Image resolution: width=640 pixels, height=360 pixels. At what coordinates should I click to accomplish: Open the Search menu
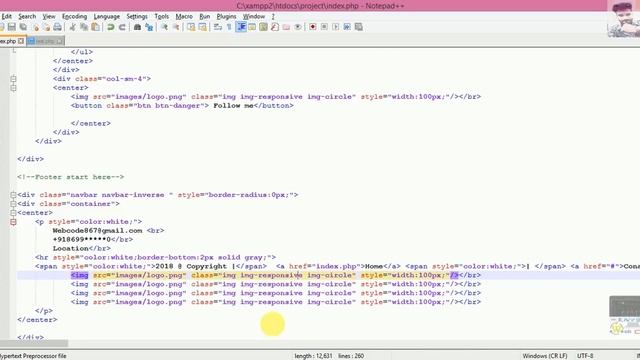[27, 16]
